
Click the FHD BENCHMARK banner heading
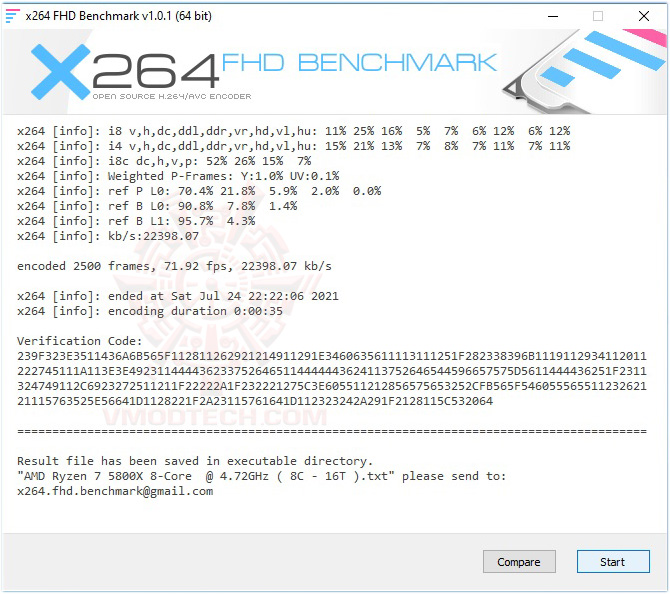pyautogui.click(x=359, y=63)
